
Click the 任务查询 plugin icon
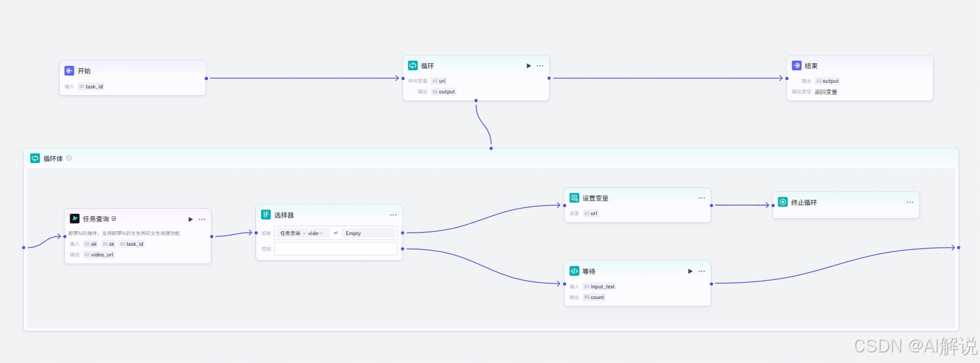pos(75,219)
